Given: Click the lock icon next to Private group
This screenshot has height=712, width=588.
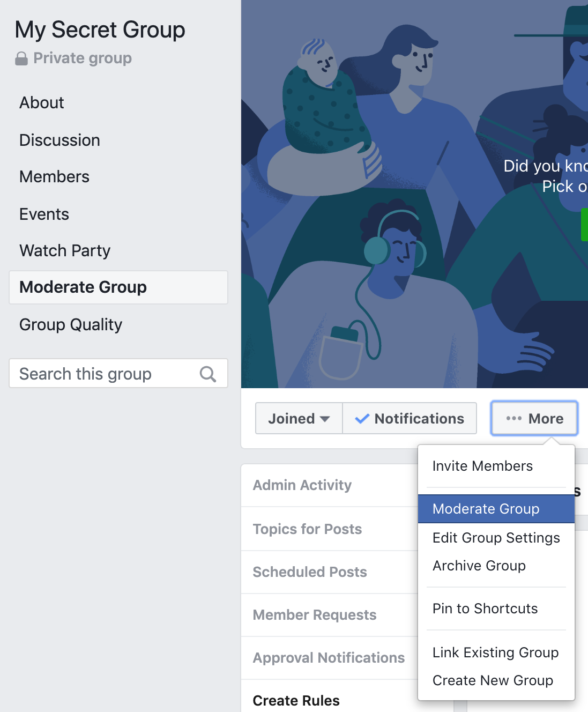Looking at the screenshot, I should coord(22,58).
